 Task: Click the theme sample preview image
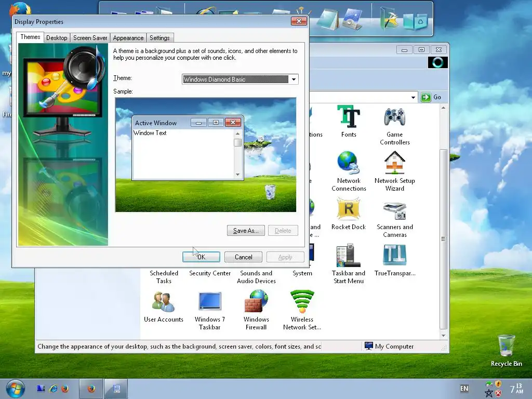pyautogui.click(x=206, y=155)
